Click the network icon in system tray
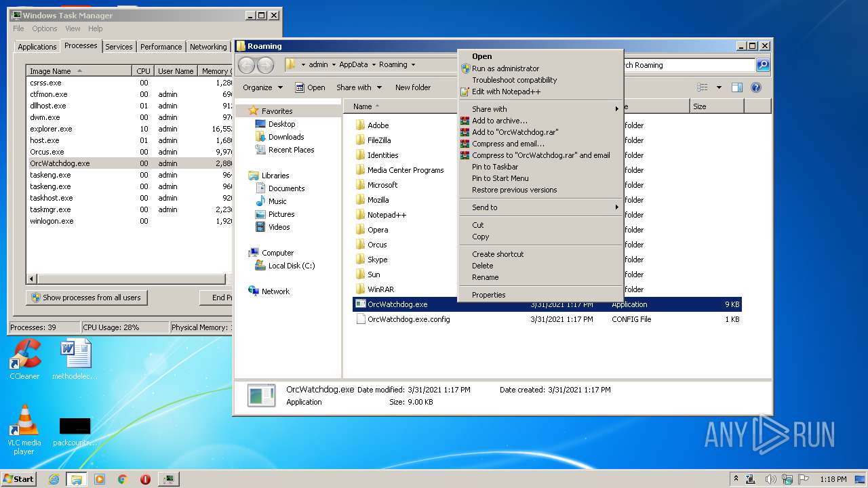The width and height of the screenshot is (868, 488). [x=789, y=479]
